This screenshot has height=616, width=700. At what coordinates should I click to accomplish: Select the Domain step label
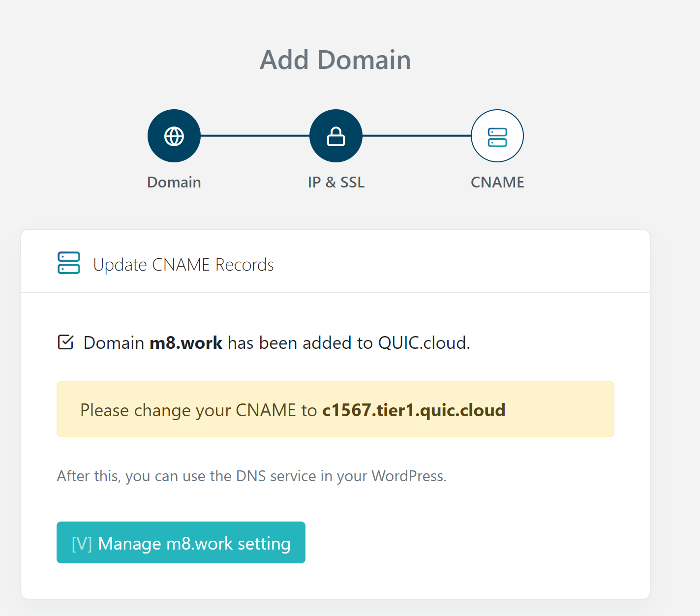coord(174,182)
